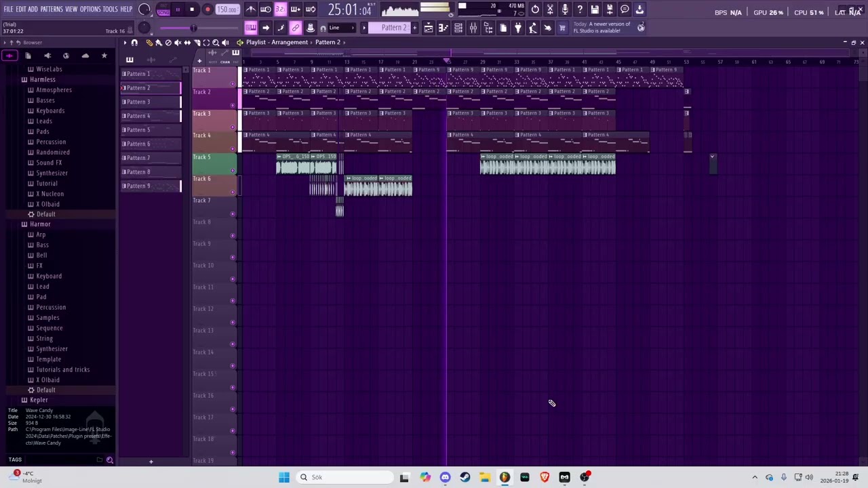The height and width of the screenshot is (488, 868).
Task: Toggle the chain-link multilink to controllers button
Action: click(296, 28)
